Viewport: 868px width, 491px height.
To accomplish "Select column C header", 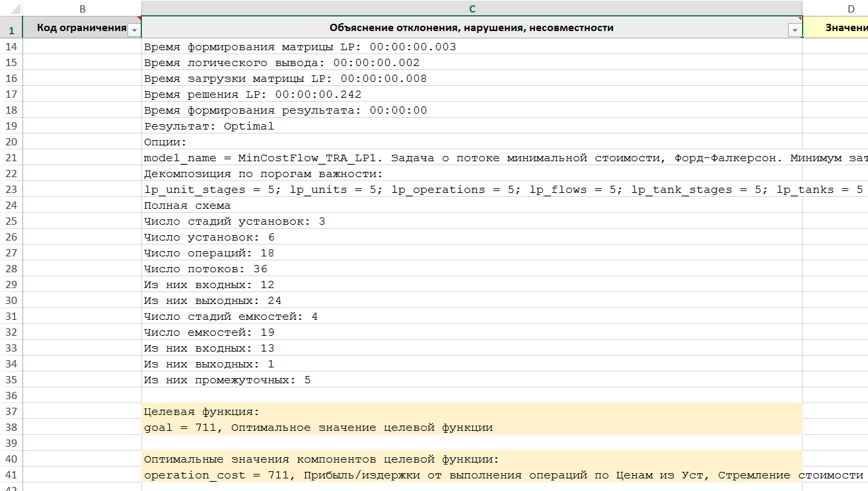I will 472,8.
